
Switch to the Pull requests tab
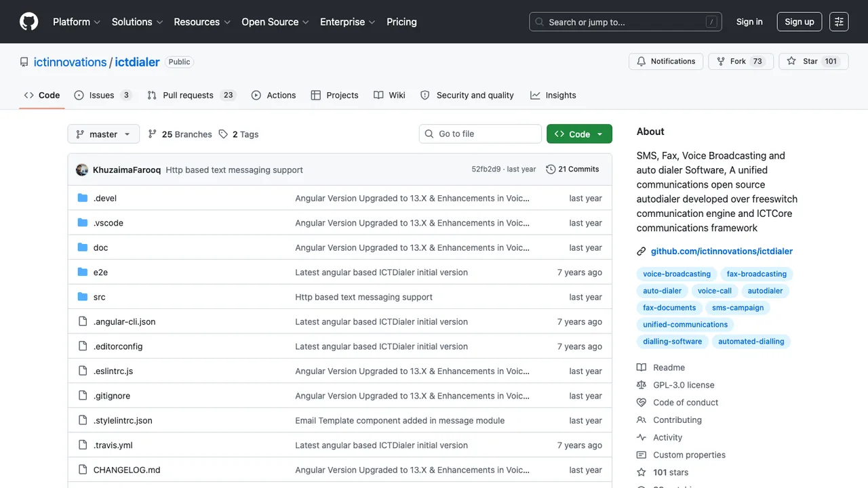[x=191, y=96]
